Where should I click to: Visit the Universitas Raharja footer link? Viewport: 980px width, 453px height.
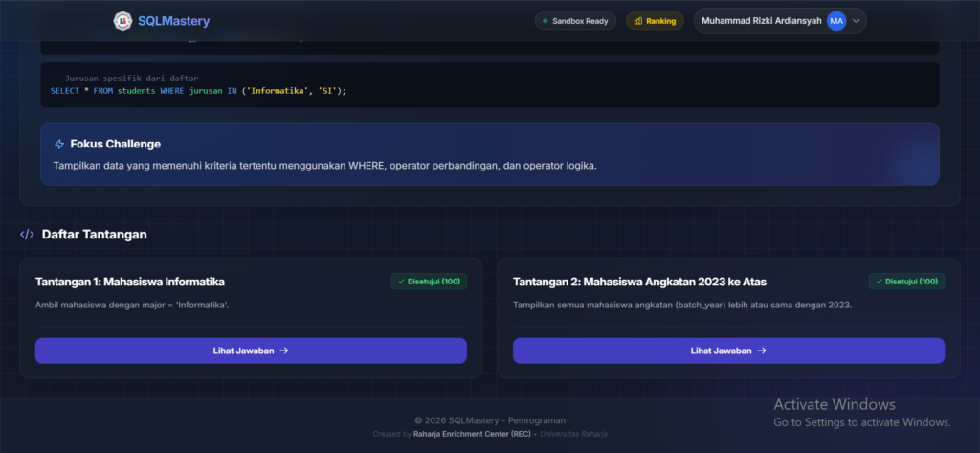(x=573, y=434)
